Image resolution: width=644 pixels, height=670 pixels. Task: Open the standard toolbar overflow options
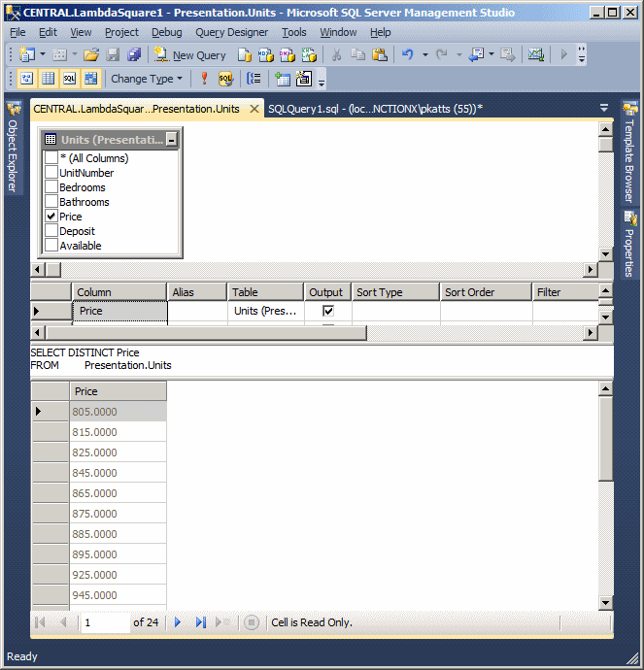pos(582,54)
